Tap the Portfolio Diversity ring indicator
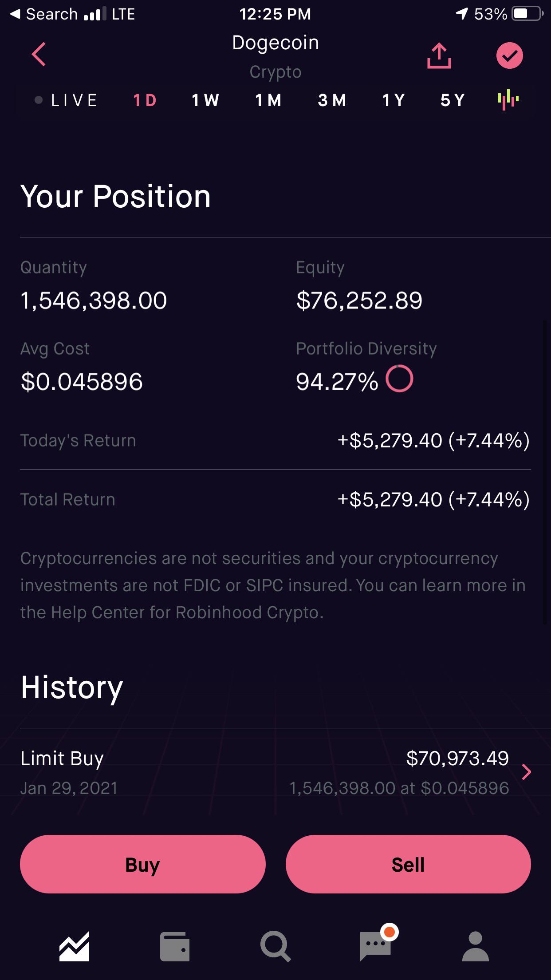This screenshot has width=551, height=980. pos(399,379)
